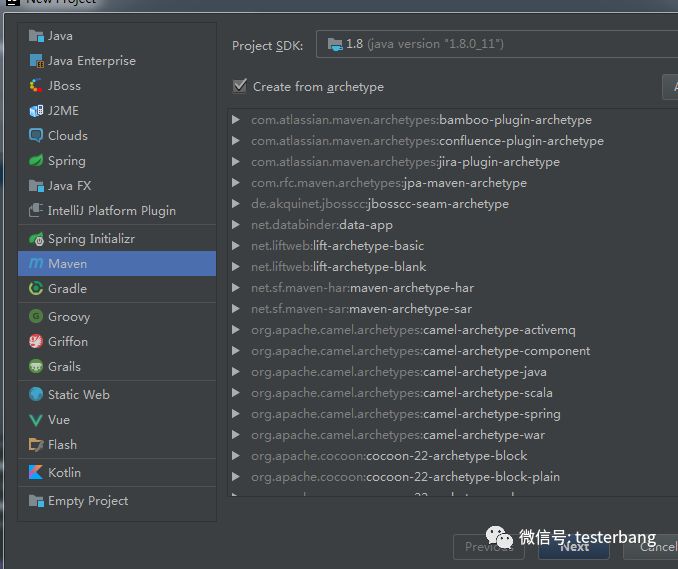Select the Flash folder icon
Image resolution: width=678 pixels, height=569 pixels.
(36, 444)
